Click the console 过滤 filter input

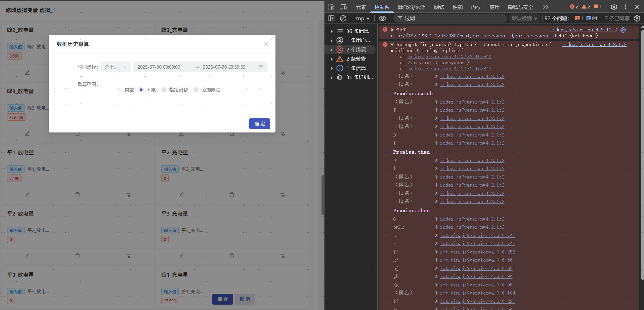coord(450,18)
